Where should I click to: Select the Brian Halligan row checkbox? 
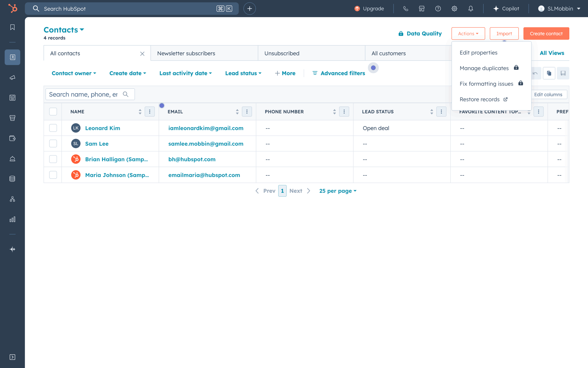click(53, 159)
